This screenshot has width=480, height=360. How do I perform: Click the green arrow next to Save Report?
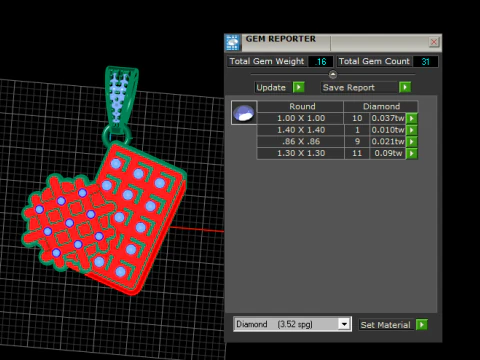[405, 87]
